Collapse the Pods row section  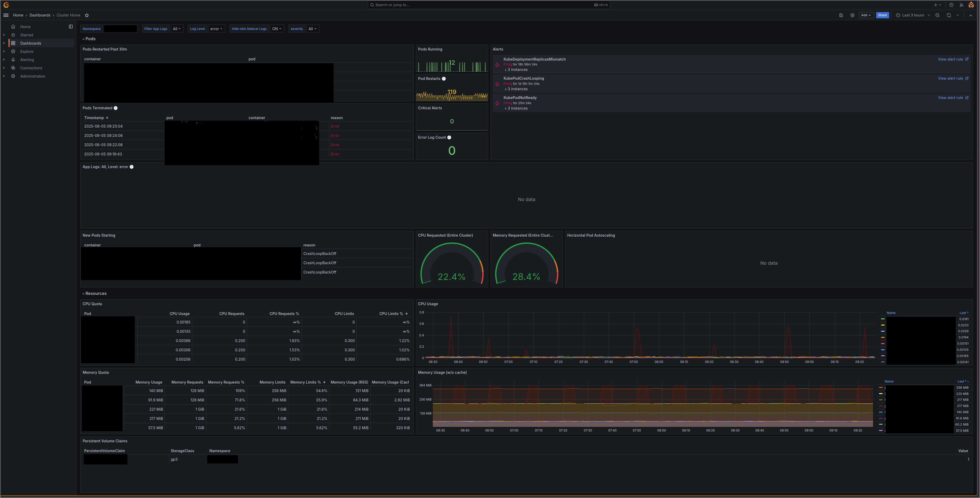point(89,39)
